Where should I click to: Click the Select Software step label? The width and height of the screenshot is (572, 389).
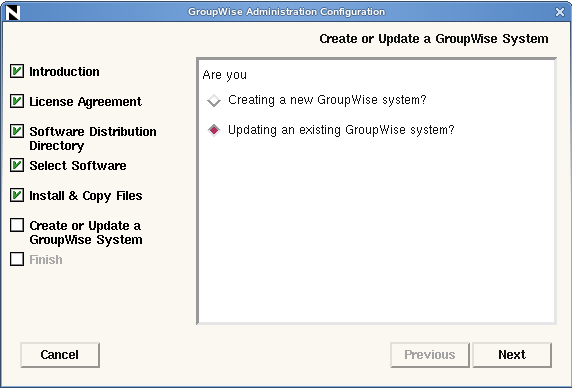point(78,166)
